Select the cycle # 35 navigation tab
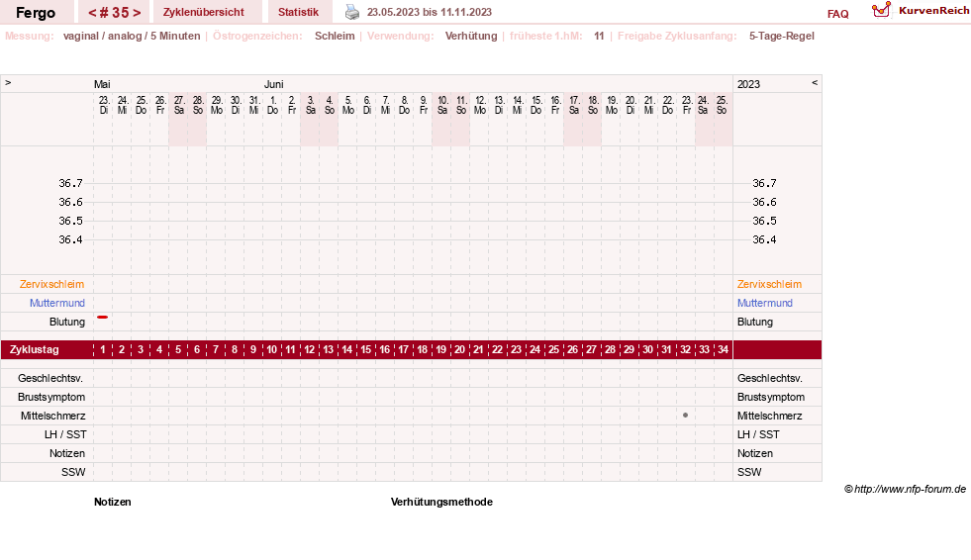 115,13
